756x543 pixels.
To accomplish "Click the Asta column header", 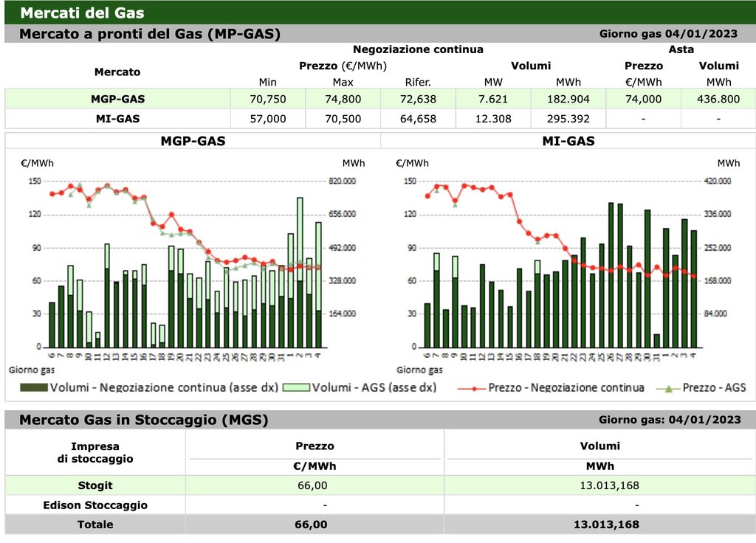I will tap(680, 49).
